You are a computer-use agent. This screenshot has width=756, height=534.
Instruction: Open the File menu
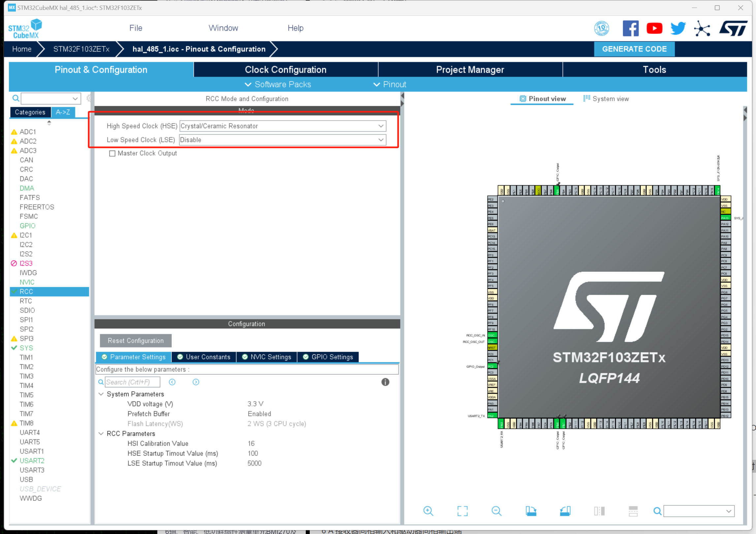pyautogui.click(x=136, y=28)
